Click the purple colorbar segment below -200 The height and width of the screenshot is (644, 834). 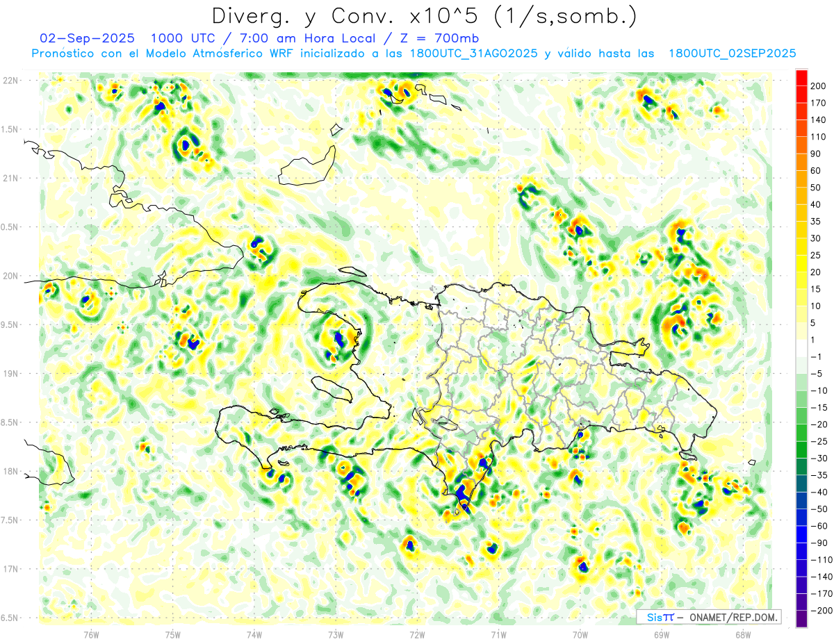tap(801, 618)
